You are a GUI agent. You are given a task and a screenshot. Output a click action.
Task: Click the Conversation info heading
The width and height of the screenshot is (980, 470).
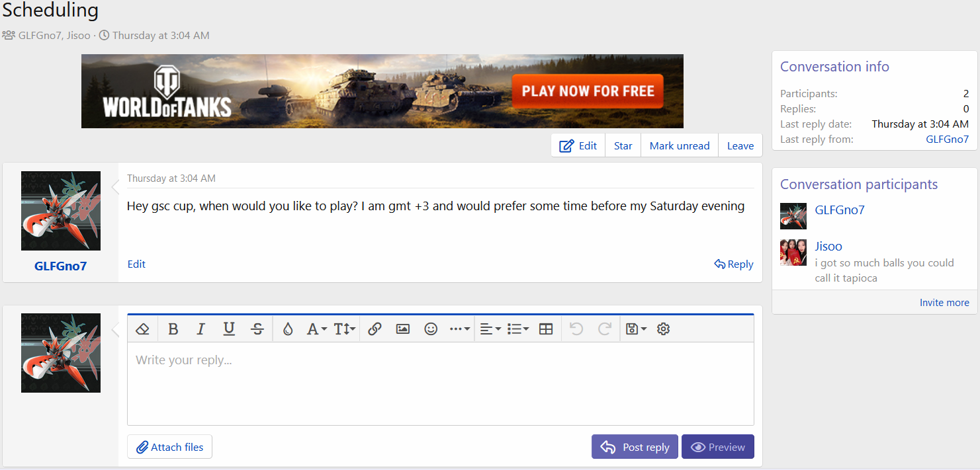click(834, 67)
